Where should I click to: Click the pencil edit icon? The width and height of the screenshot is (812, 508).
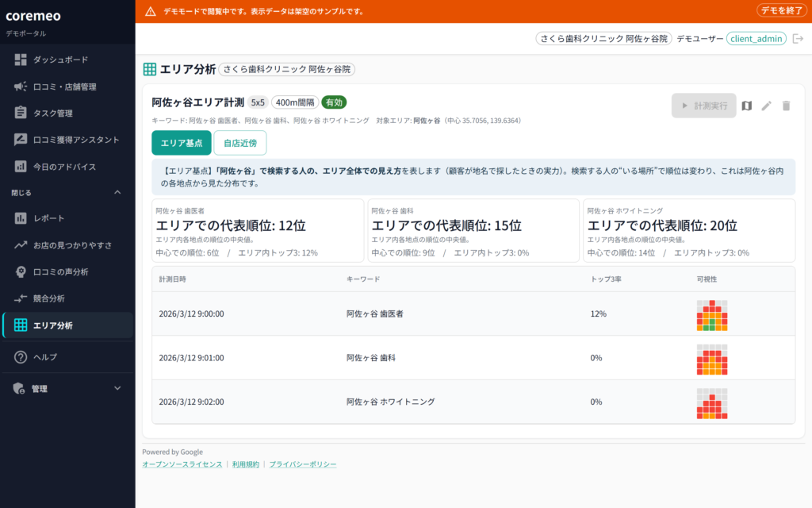767,106
